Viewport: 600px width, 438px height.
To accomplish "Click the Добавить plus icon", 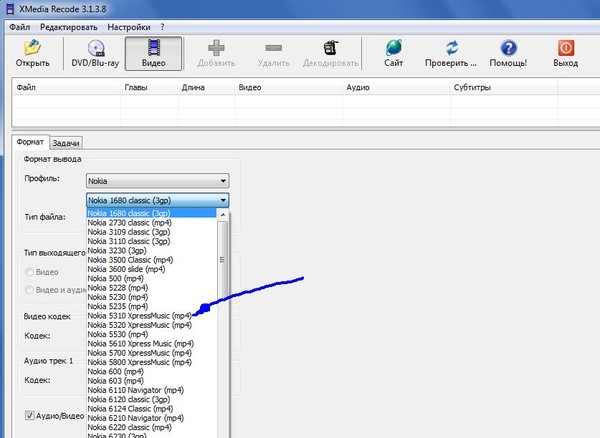I will click(x=216, y=48).
